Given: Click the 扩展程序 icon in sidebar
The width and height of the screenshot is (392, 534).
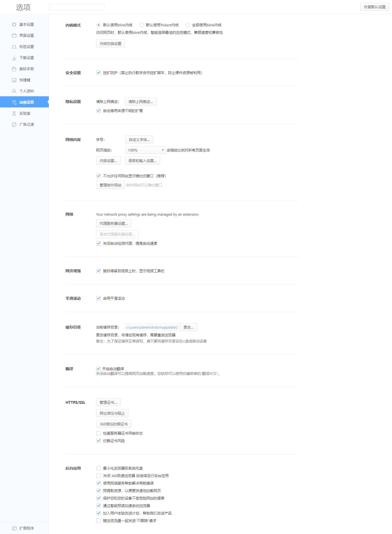Looking at the screenshot, I should (x=14, y=528).
